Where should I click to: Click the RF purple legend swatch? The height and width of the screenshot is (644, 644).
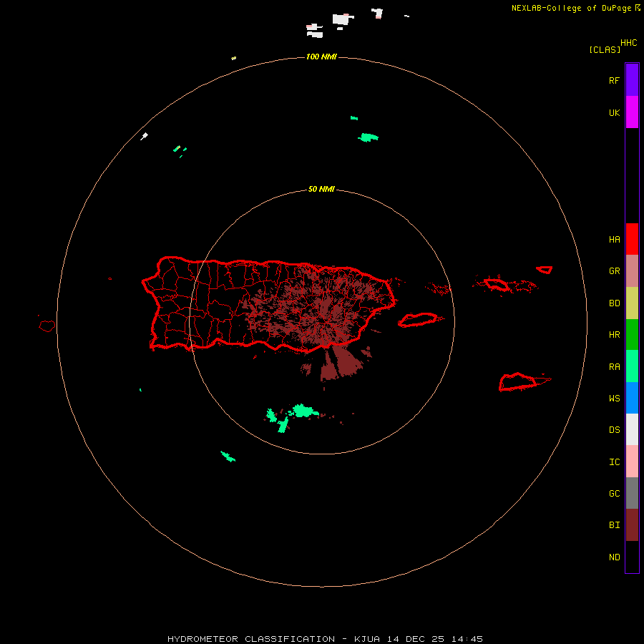click(632, 80)
